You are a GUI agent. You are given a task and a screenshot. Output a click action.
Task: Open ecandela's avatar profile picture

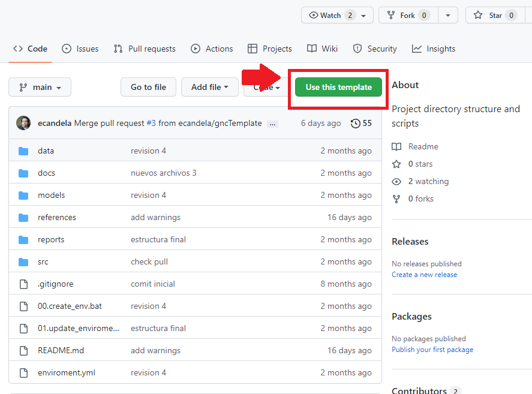(x=23, y=123)
